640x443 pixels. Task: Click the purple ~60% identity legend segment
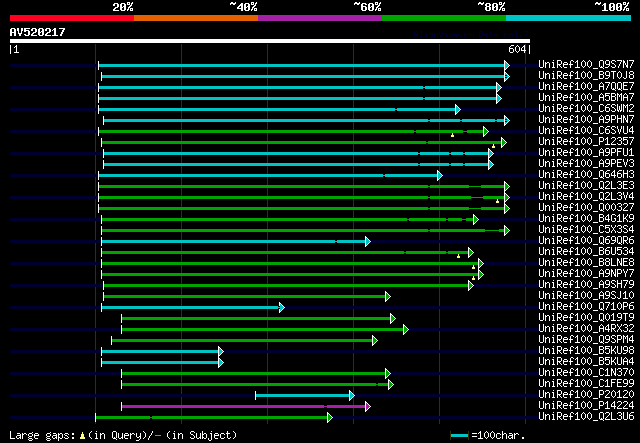(320, 18)
